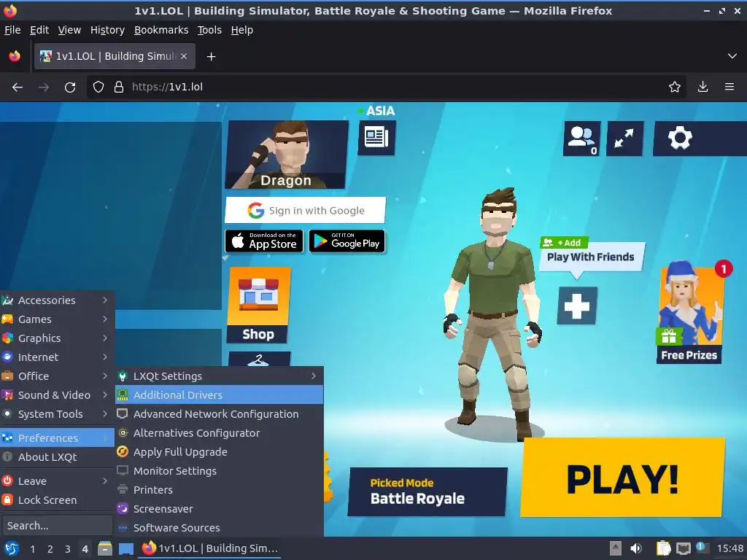Expand the Graphics submenu
Screen dimensions: 747x560
point(57,338)
